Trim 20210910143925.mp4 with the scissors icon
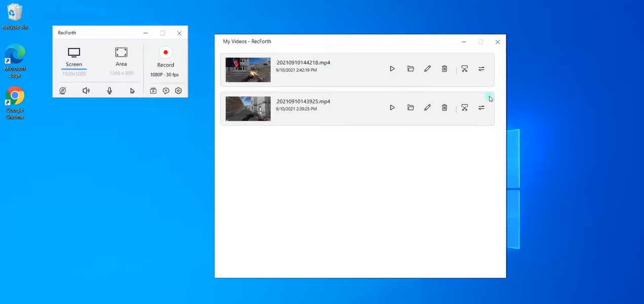Viewport: 644px width, 304px height. (x=465, y=107)
